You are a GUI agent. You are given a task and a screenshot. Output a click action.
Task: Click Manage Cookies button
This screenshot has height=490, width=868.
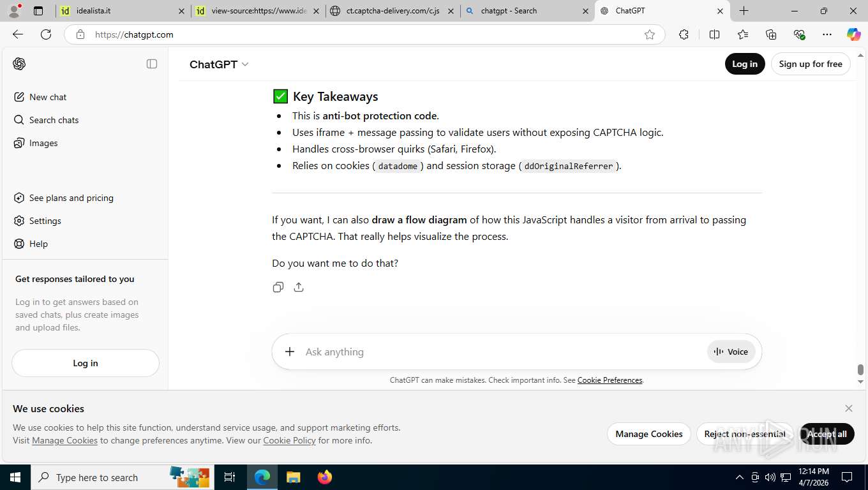[649, 434]
